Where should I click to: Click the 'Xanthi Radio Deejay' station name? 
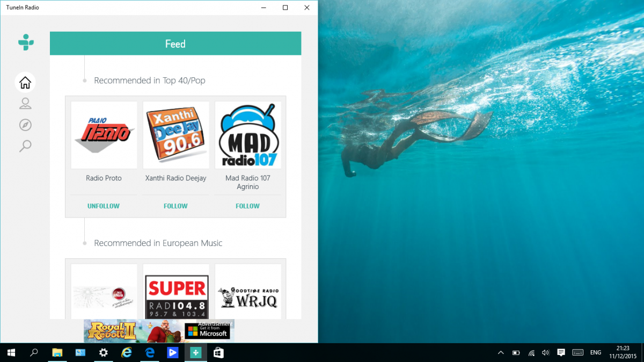click(x=175, y=178)
